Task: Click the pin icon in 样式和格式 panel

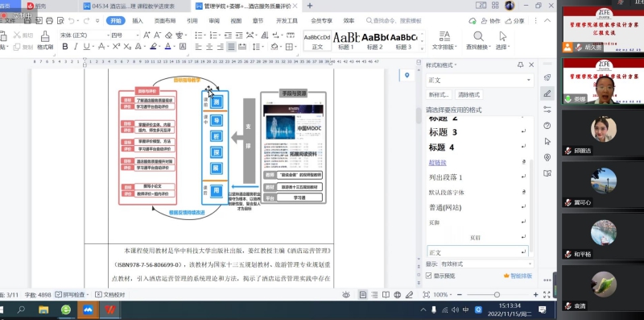Action: click(x=520, y=65)
